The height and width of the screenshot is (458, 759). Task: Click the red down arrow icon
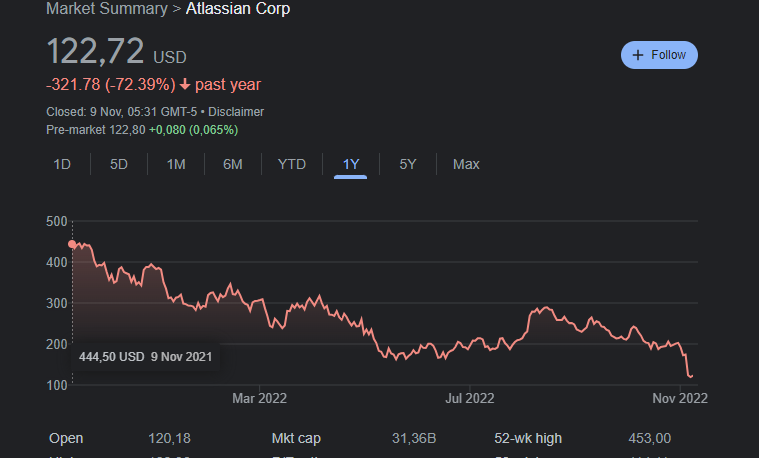pyautogui.click(x=185, y=85)
